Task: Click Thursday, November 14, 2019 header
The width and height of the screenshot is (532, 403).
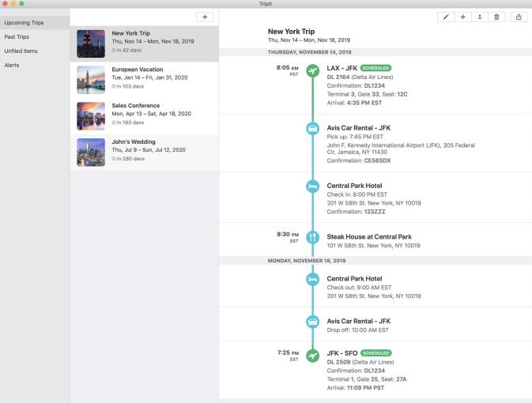Action: (309, 52)
